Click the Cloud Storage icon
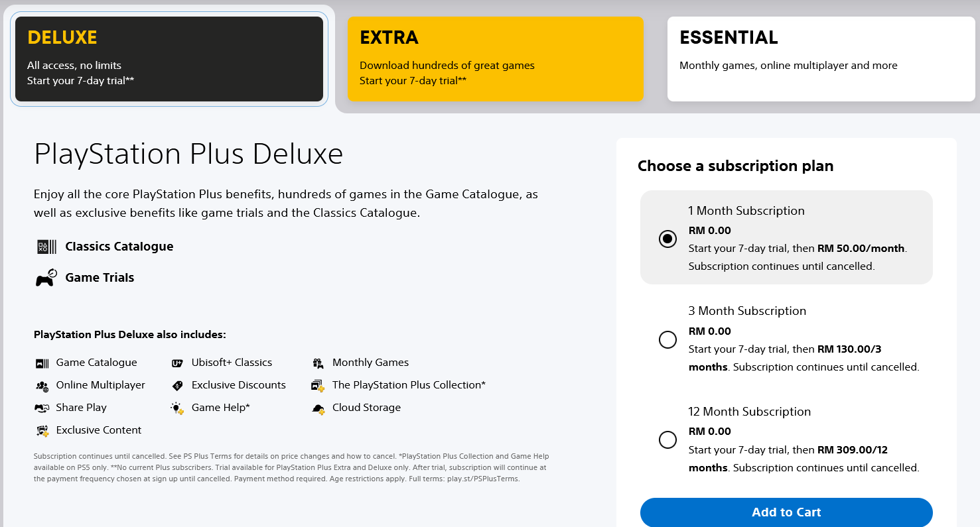Image resolution: width=980 pixels, height=527 pixels. [317, 408]
